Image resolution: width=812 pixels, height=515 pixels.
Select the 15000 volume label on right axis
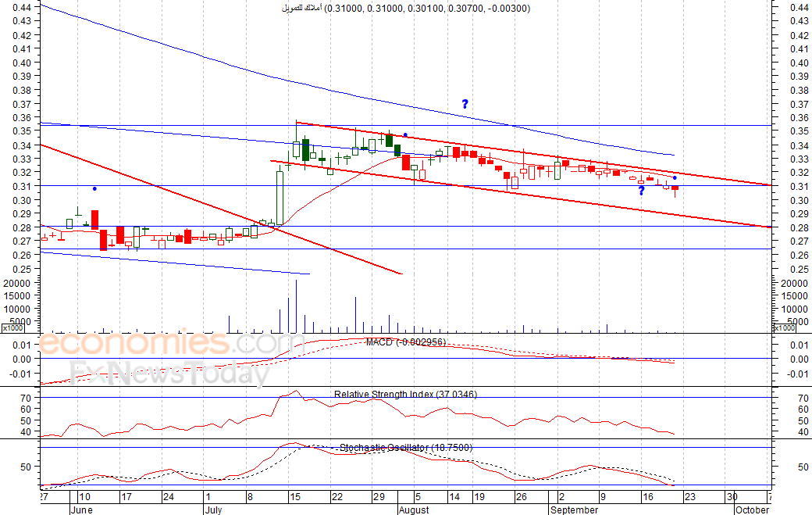click(x=794, y=296)
